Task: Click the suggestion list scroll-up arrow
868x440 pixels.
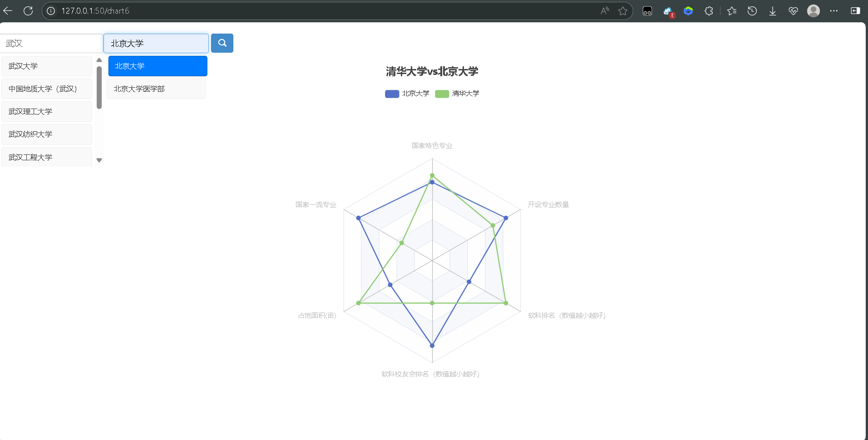Action: point(99,60)
